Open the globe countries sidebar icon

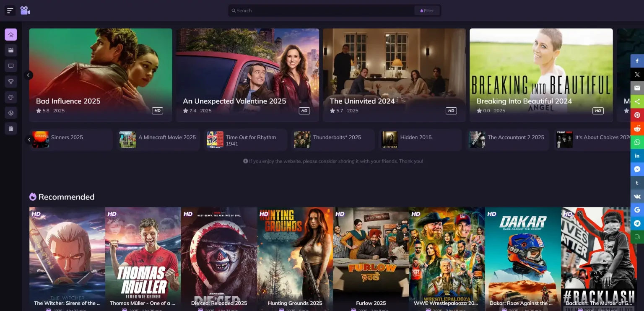pos(11,113)
